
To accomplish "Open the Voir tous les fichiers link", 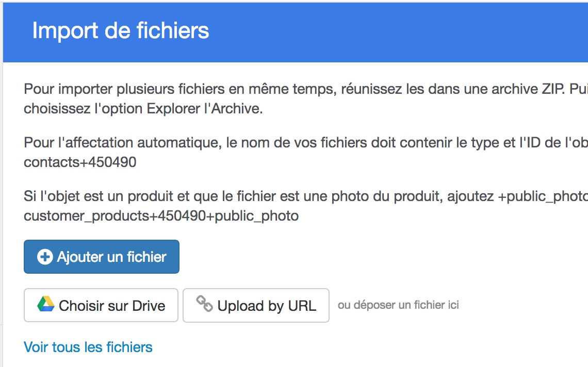I will pos(88,347).
